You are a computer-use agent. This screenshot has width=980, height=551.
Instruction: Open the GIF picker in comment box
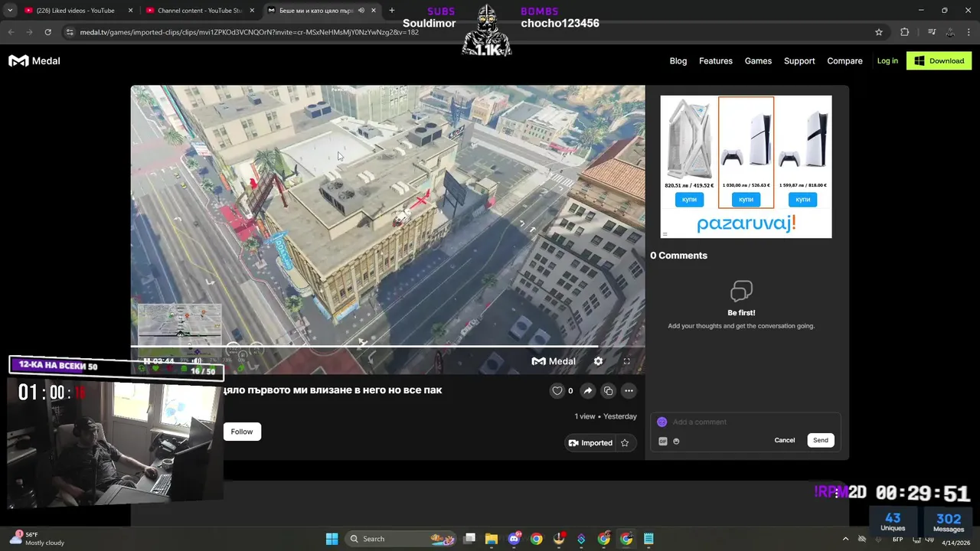[663, 441]
